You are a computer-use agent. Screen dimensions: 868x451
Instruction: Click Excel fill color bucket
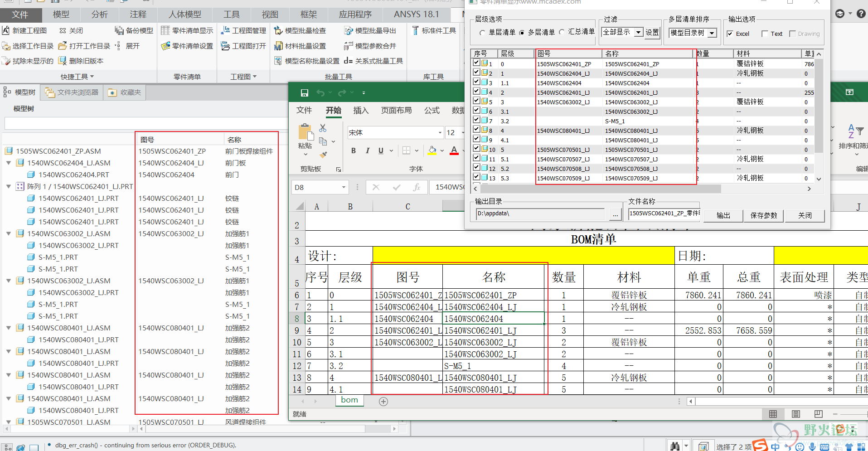[432, 150]
